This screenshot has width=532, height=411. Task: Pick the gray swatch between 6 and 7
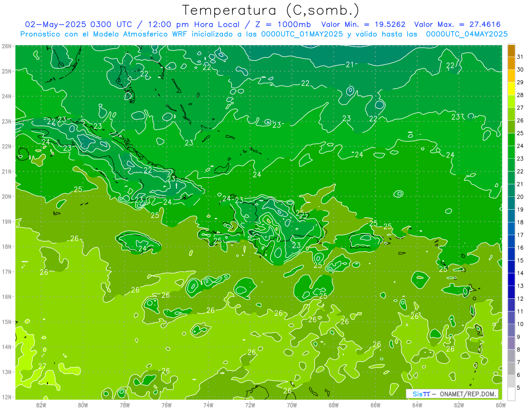tap(511, 368)
